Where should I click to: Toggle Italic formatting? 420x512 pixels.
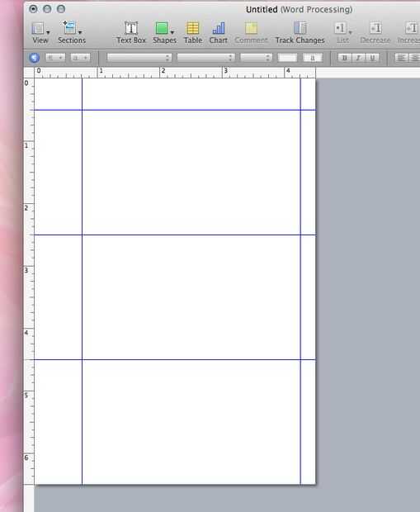(x=358, y=58)
